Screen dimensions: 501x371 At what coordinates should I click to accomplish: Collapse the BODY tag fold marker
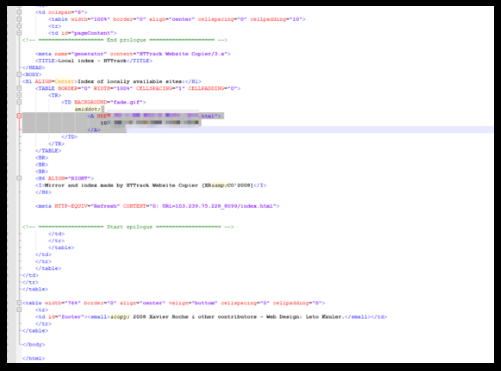coord(19,74)
